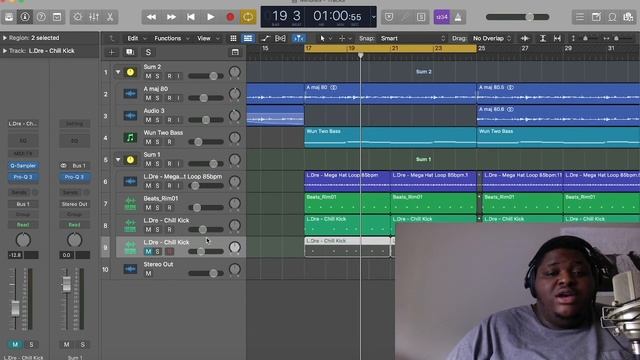Image resolution: width=640 pixels, height=360 pixels.
Task: Click the Rewind button
Action: pyautogui.click(x=151, y=17)
